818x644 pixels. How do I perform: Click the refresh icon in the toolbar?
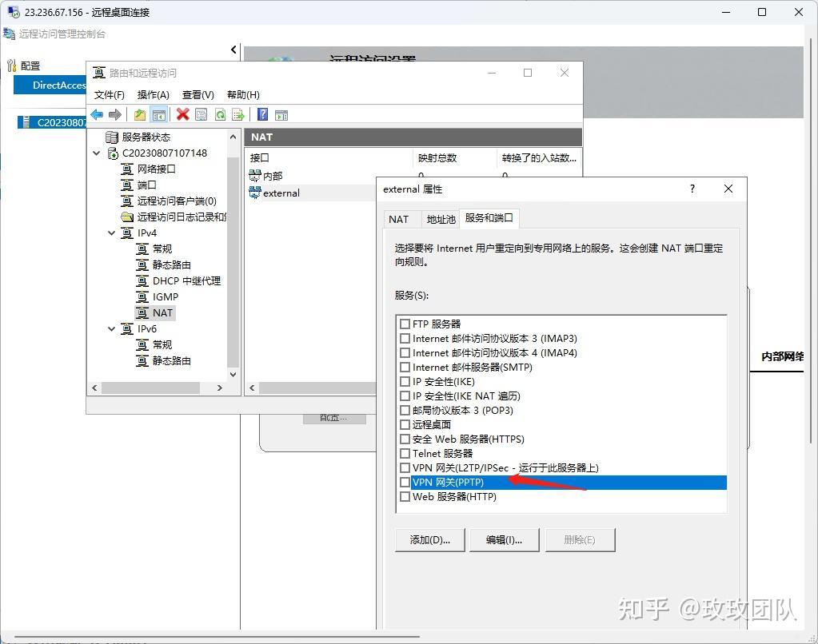(220, 114)
